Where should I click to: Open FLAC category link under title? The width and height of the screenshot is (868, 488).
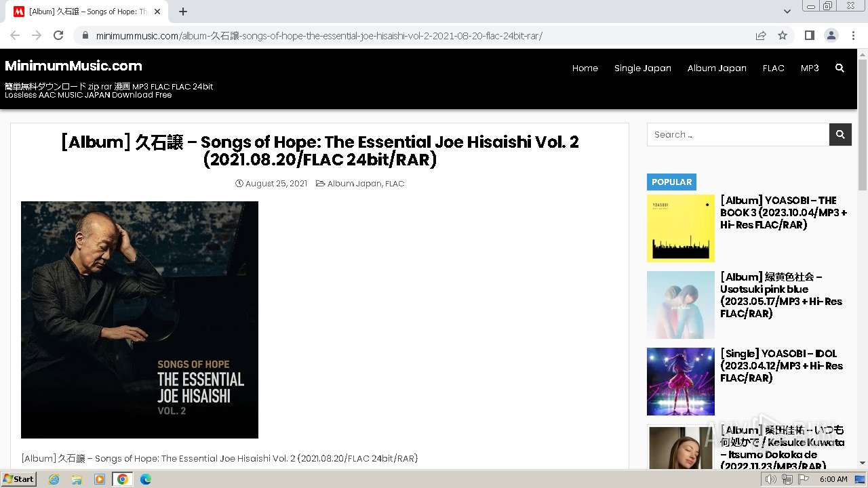click(395, 184)
